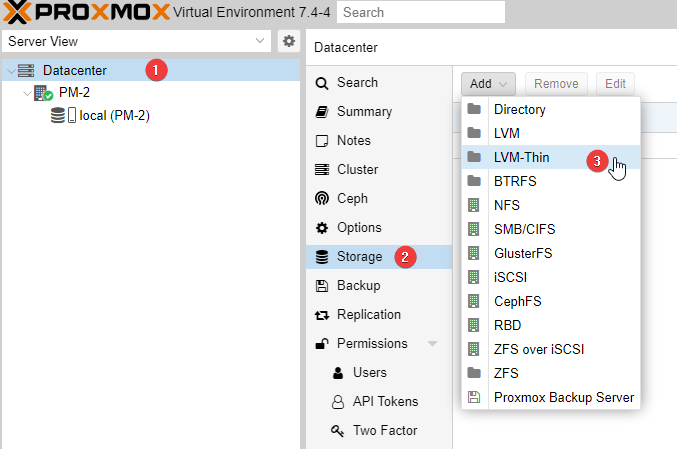
Task: Click the local (PM-2) storage icon
Action: 63,115
